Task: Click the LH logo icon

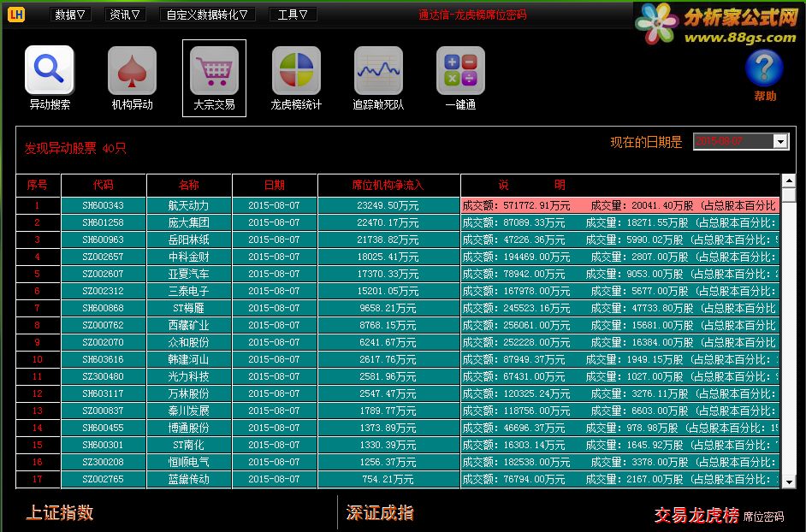Action: coord(16,14)
